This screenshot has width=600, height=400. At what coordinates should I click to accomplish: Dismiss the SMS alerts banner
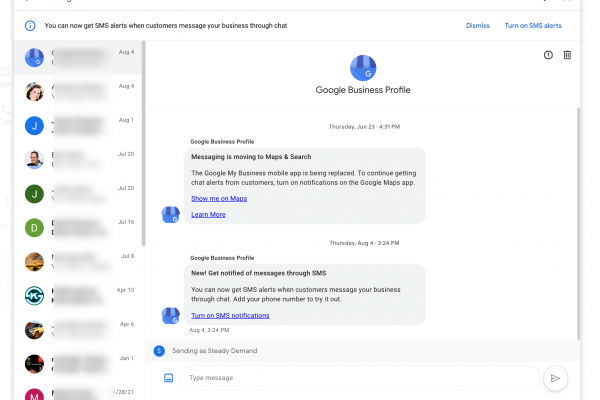point(480,24)
